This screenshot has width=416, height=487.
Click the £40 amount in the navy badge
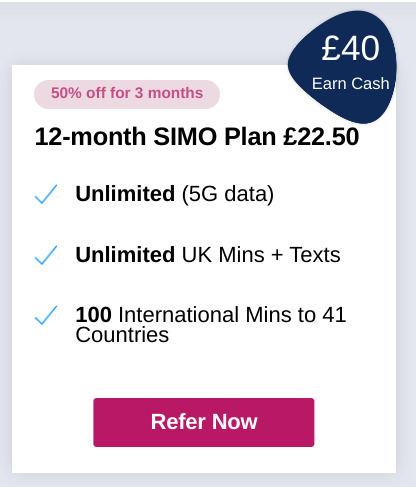coord(350,49)
